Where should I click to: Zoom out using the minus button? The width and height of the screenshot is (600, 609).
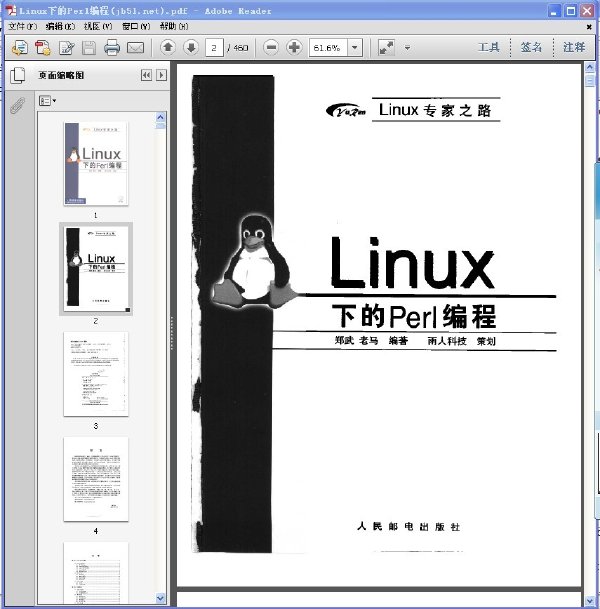[x=271, y=47]
